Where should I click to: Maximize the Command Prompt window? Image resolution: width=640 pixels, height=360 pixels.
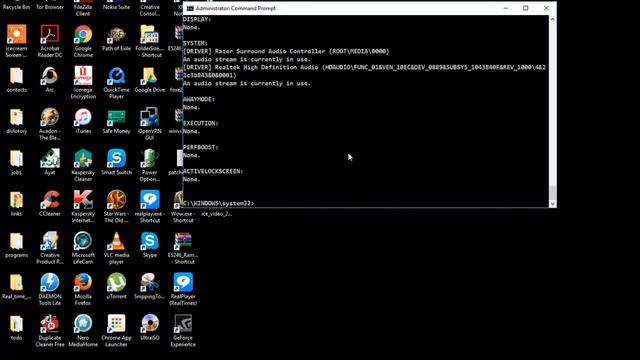coord(526,8)
